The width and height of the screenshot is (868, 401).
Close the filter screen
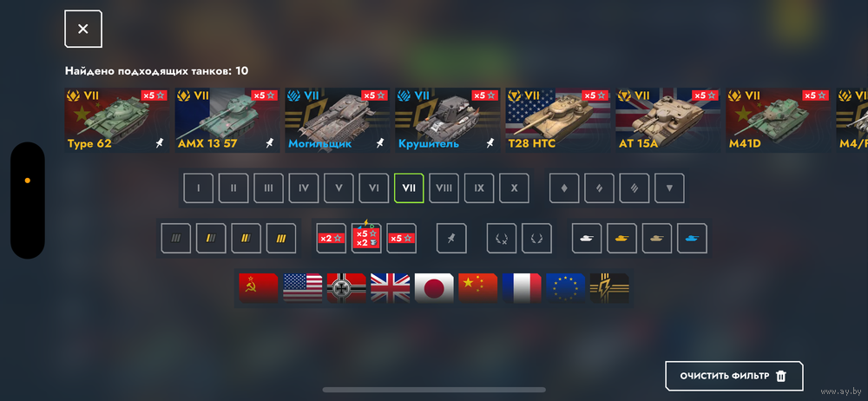pos(83,29)
